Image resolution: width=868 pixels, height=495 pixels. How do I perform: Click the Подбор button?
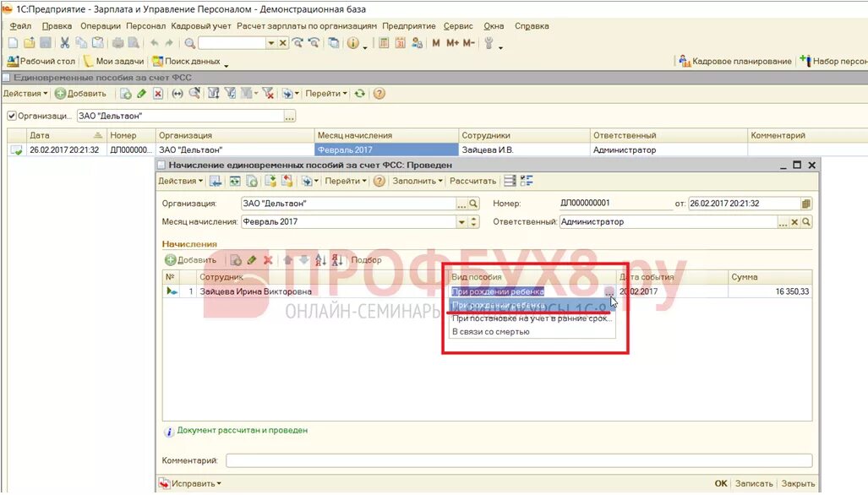pyautogui.click(x=366, y=260)
